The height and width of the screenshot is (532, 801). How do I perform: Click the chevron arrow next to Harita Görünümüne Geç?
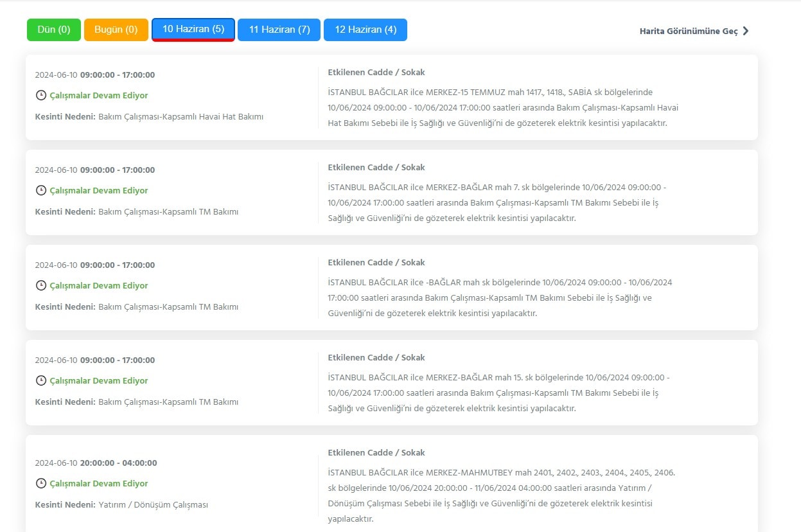coord(745,31)
